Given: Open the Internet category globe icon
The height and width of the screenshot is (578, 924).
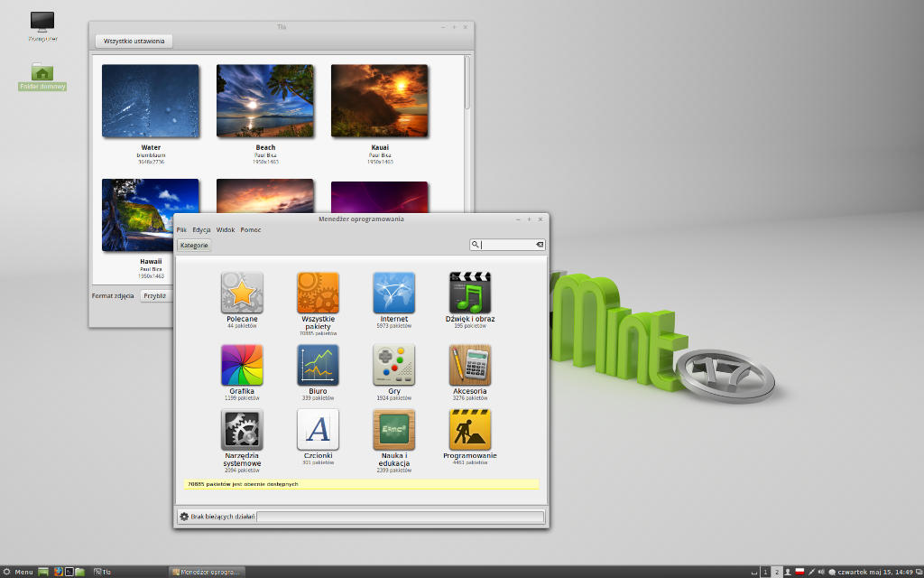Looking at the screenshot, I should [x=393, y=293].
